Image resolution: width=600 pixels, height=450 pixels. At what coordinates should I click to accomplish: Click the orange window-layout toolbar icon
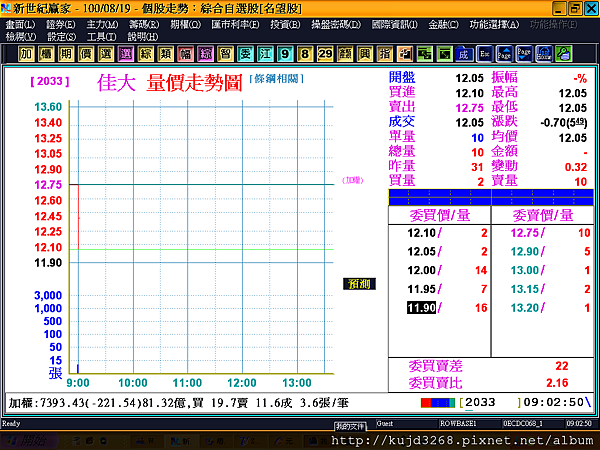coord(404,54)
